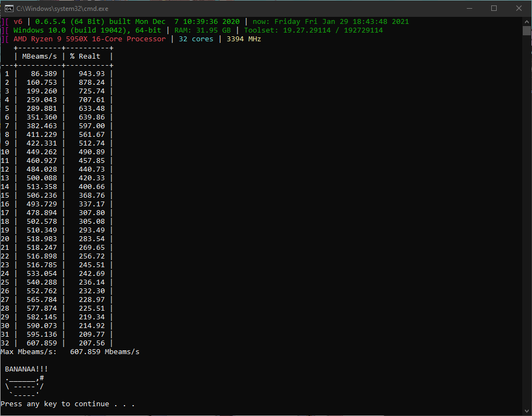The image size is (532, 416).
Task: Click the 'BANANAA!!!' text
Action: [x=27, y=369]
